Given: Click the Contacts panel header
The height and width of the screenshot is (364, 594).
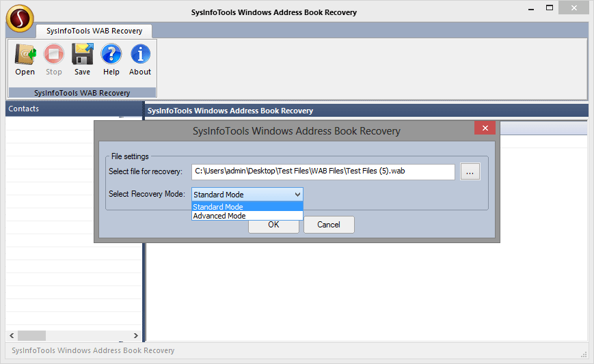Looking at the screenshot, I should (x=74, y=109).
